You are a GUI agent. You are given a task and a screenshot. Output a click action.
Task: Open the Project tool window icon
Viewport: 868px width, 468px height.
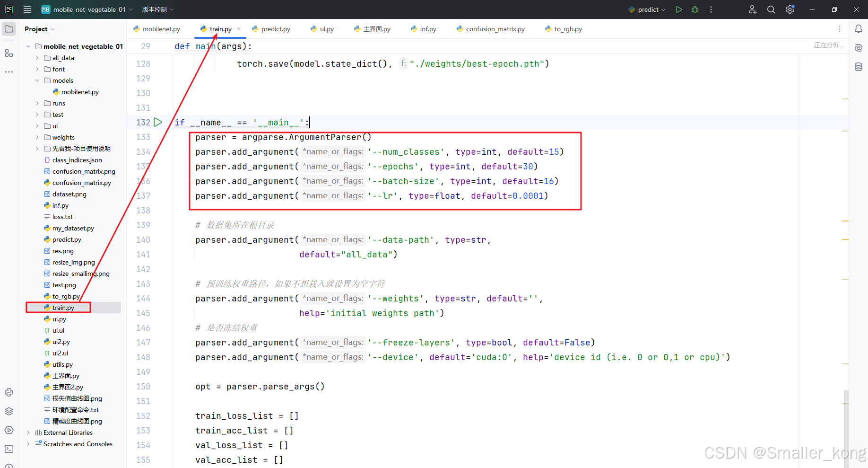coord(9,29)
